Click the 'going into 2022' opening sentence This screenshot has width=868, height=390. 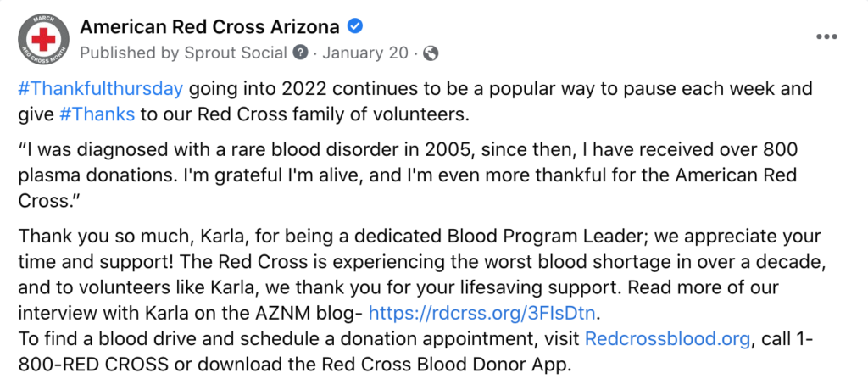[x=415, y=102]
